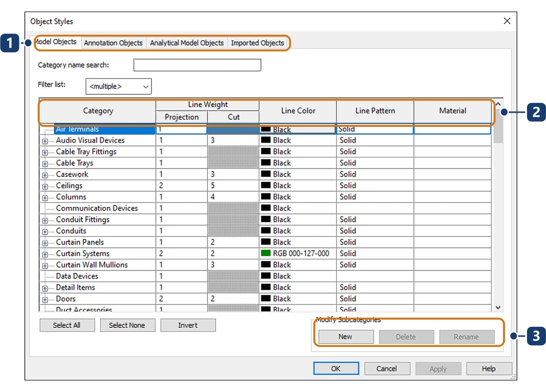Click the Select All button

(x=67, y=325)
